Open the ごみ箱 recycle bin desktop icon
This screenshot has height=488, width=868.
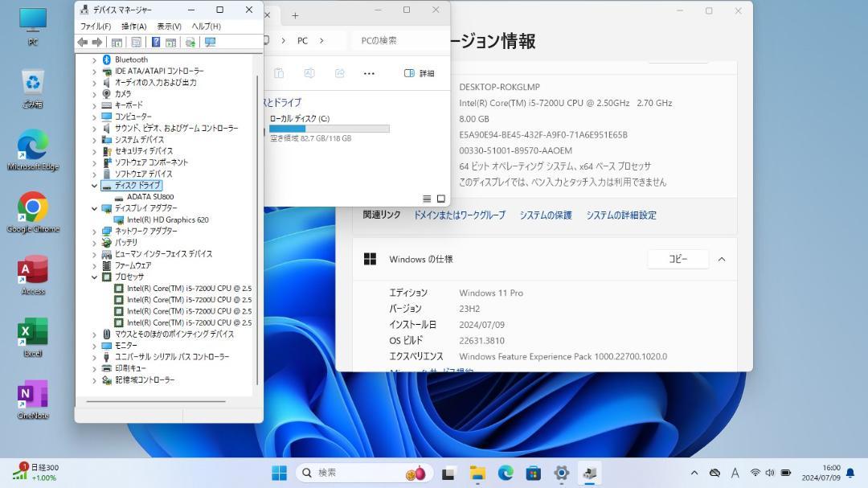33,88
